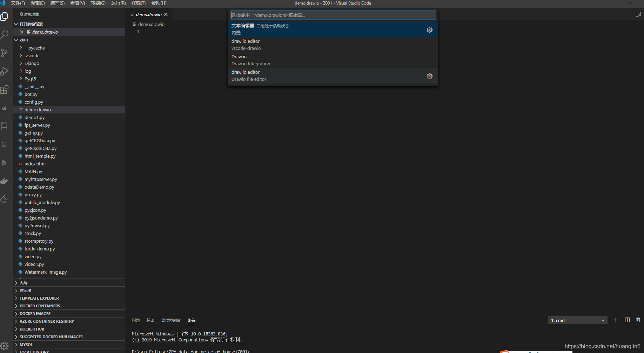The image size is (644, 353).
Task: Expand the MySQL section
Action: point(69,345)
